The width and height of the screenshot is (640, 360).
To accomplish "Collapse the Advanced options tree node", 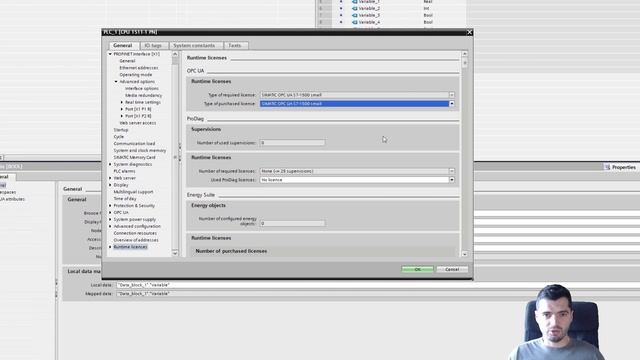I will click(116, 82).
